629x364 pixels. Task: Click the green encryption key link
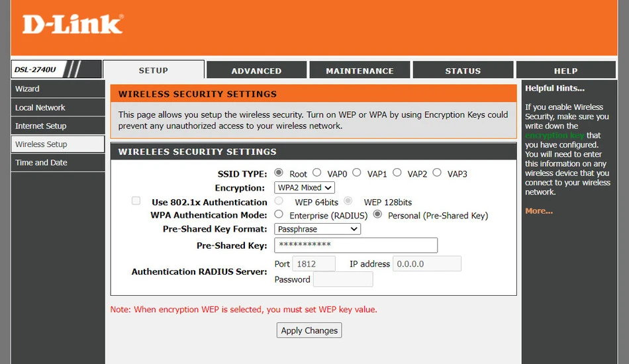pyautogui.click(x=555, y=136)
